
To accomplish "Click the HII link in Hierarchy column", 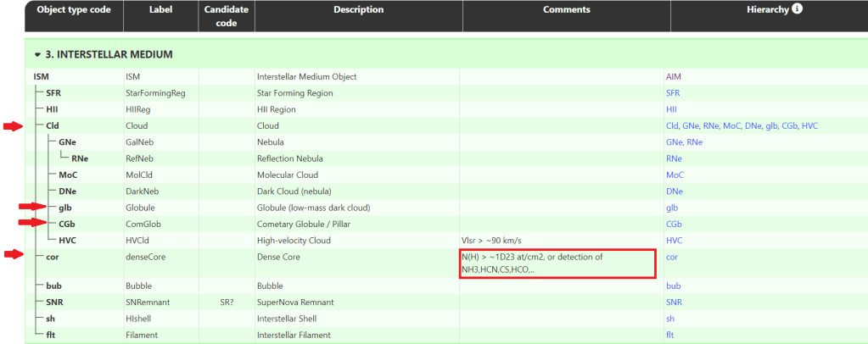I will click(671, 109).
